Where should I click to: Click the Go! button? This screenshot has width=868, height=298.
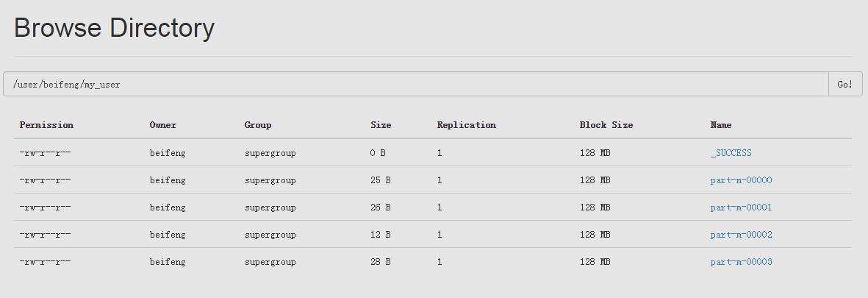pyautogui.click(x=845, y=84)
